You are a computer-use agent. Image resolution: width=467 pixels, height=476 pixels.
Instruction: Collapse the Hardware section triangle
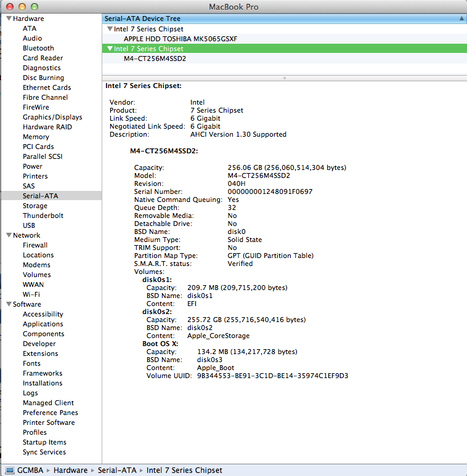9,18
